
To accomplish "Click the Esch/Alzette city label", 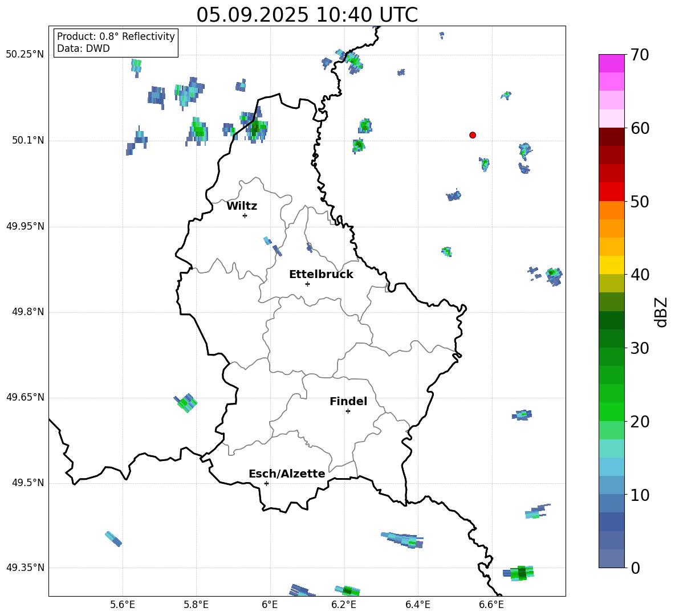I will click(287, 474).
